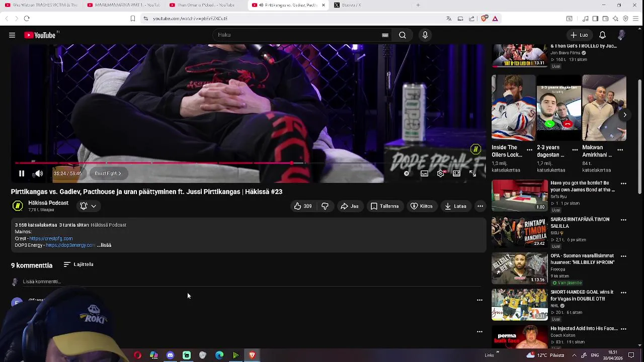The image size is (644, 362).
Task: Go to the YouTube home logo
Action: tap(40, 35)
